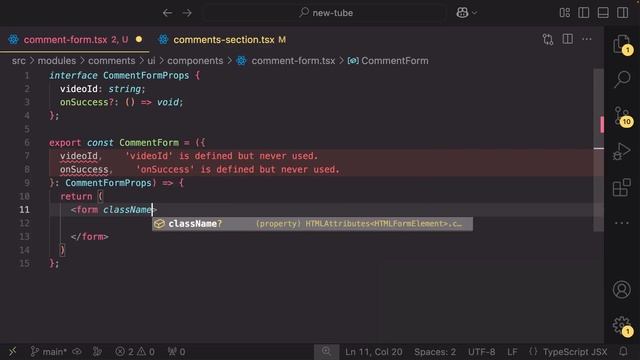The width and height of the screenshot is (640, 360).
Task: Change end of line sequence LF
Action: tap(512, 351)
